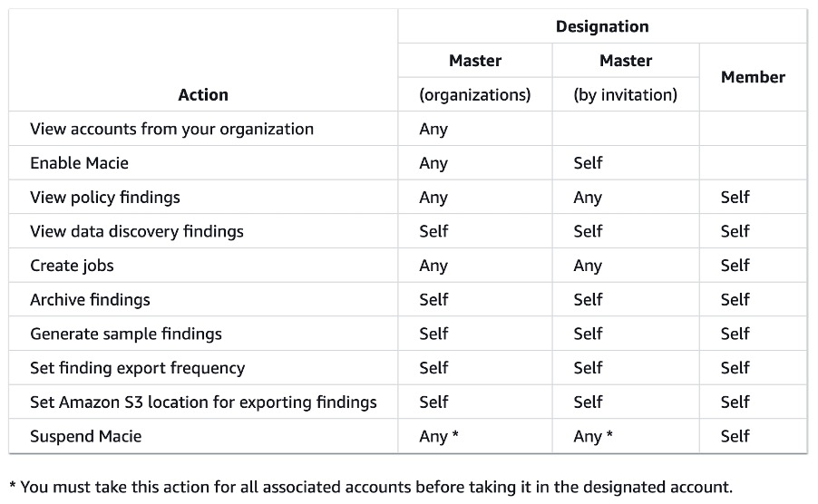
Task: Click the Designation table header
Action: tap(601, 26)
